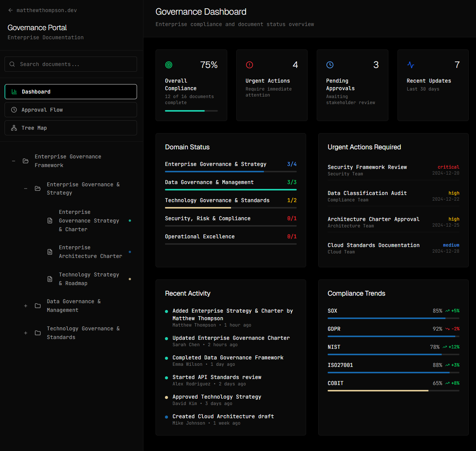Click the GDPR downward trend arrow icon

[x=447, y=329]
